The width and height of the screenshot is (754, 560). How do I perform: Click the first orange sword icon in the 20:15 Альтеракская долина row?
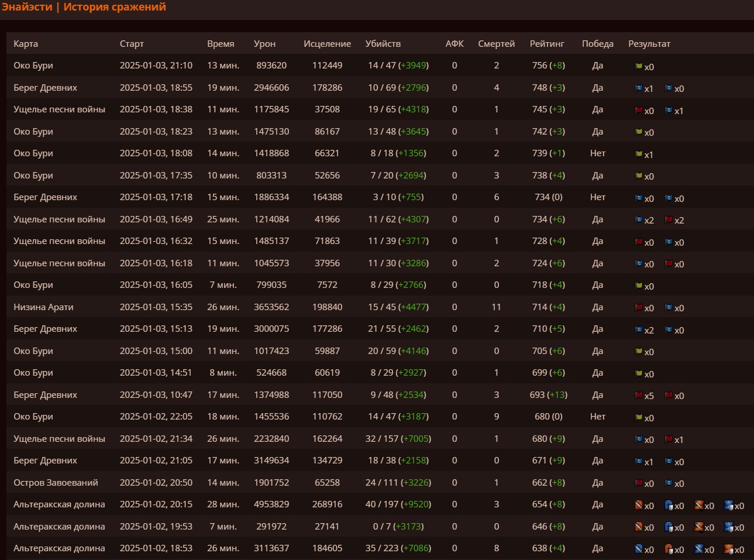pos(639,506)
